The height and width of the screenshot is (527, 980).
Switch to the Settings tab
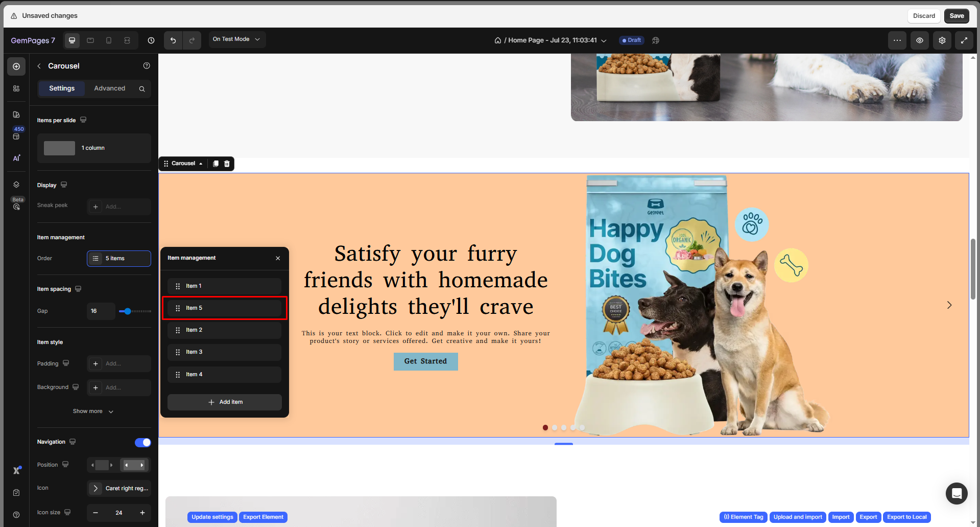tap(62, 88)
